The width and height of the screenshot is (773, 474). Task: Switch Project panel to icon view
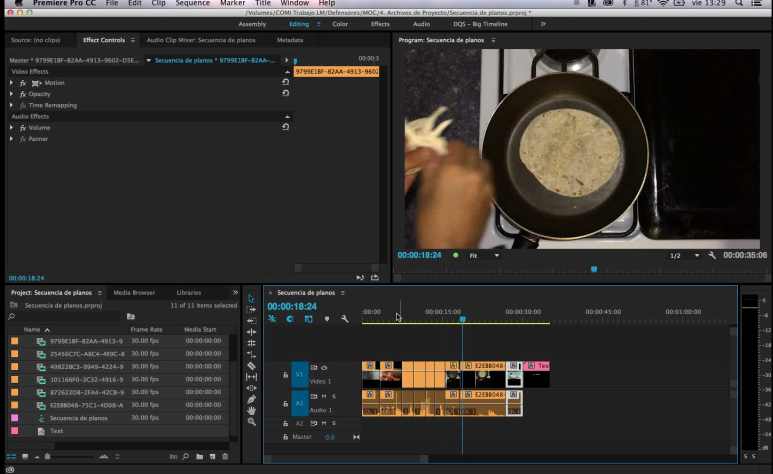click(25, 457)
